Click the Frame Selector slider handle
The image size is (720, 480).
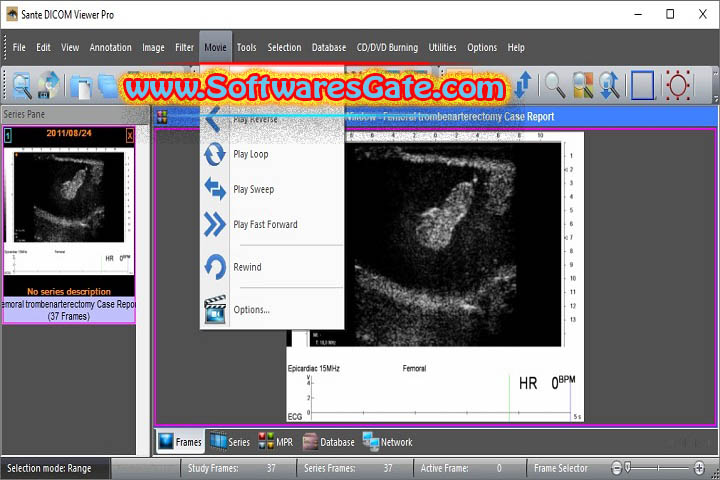[x=628, y=468]
